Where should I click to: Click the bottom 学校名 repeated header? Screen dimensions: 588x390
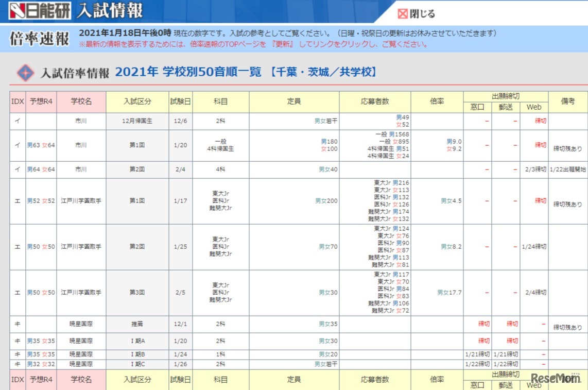click(81, 380)
